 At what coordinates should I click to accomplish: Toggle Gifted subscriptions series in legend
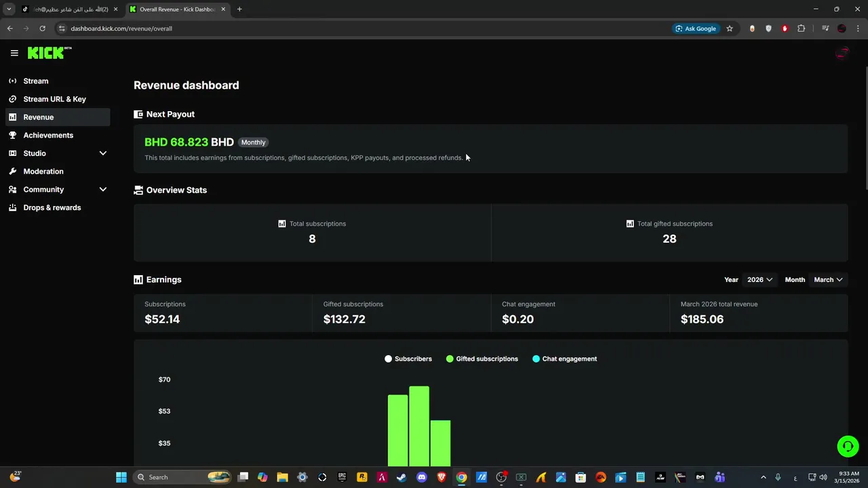pyautogui.click(x=482, y=359)
